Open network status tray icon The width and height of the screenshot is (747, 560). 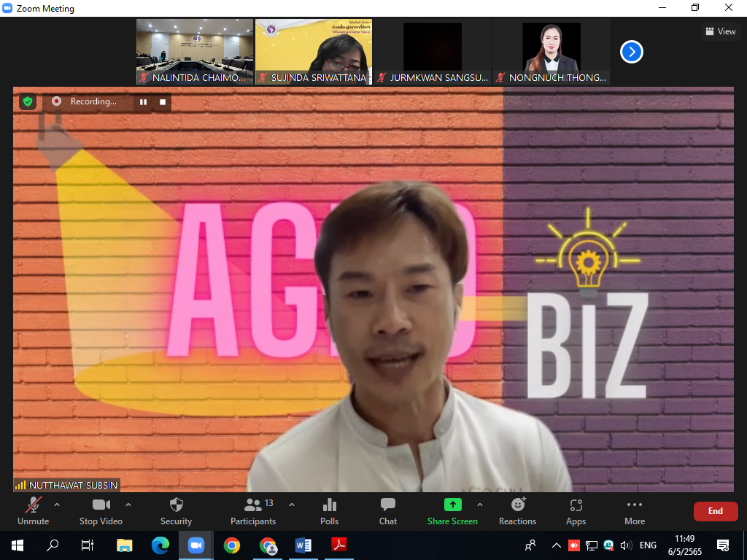click(x=591, y=545)
